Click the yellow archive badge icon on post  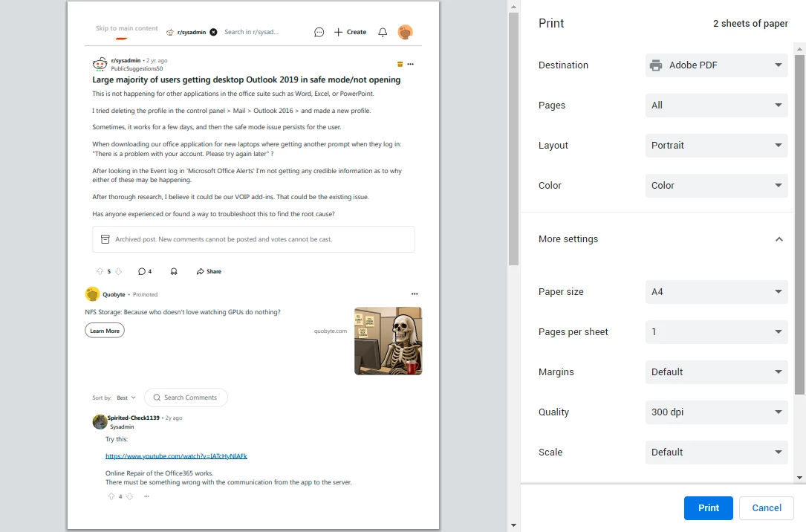click(x=400, y=64)
